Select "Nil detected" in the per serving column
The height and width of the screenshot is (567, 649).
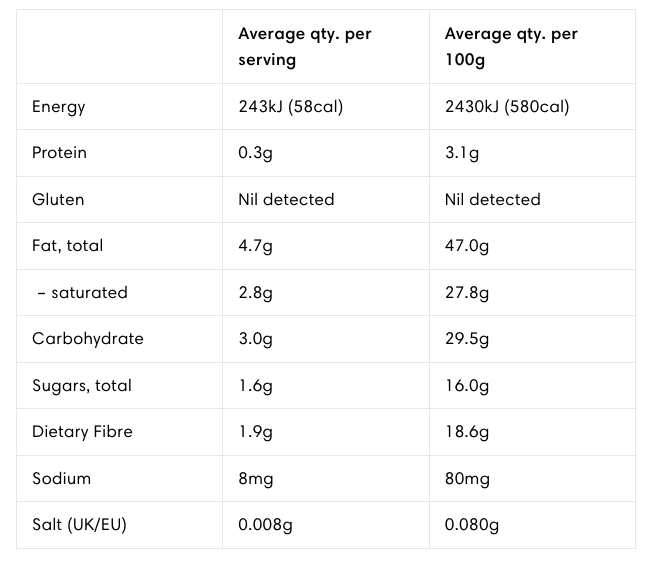click(x=286, y=199)
